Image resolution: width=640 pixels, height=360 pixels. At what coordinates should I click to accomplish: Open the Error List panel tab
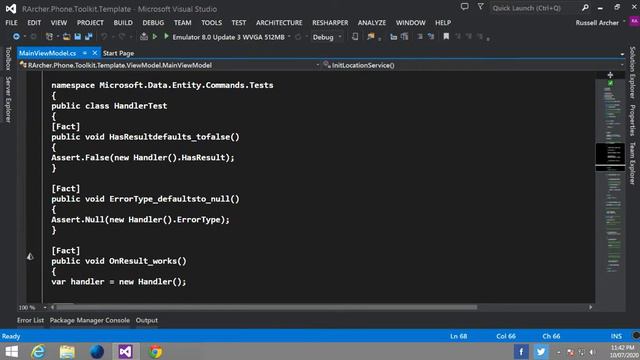pos(30,320)
